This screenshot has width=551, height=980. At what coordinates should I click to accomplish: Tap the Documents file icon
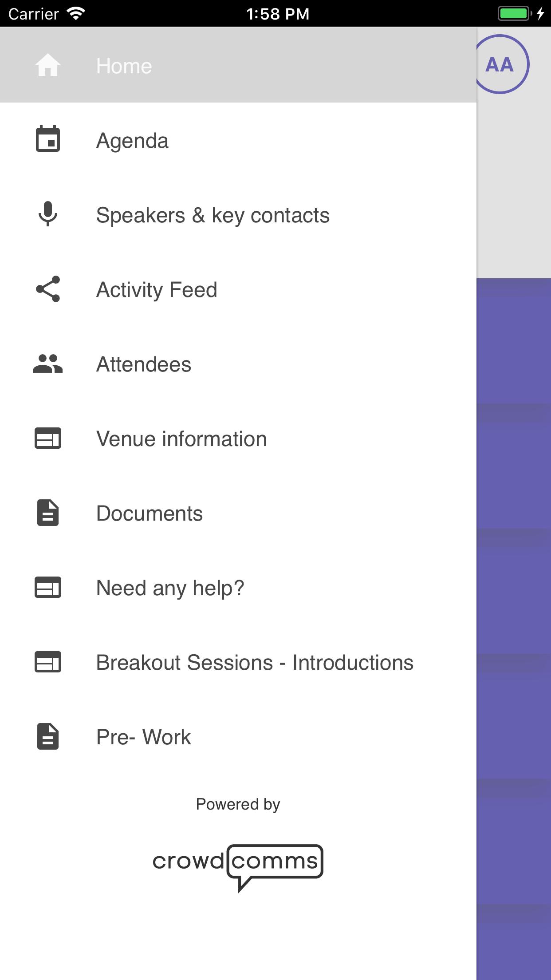coord(48,513)
